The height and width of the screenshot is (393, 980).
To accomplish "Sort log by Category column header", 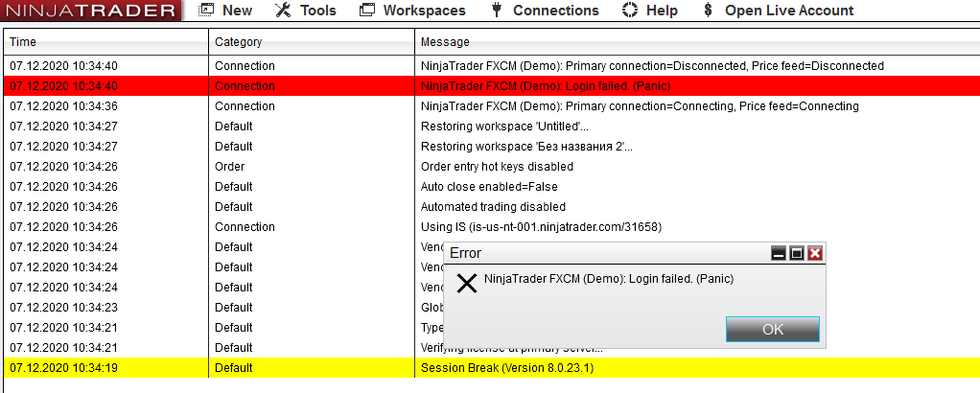I will click(238, 42).
